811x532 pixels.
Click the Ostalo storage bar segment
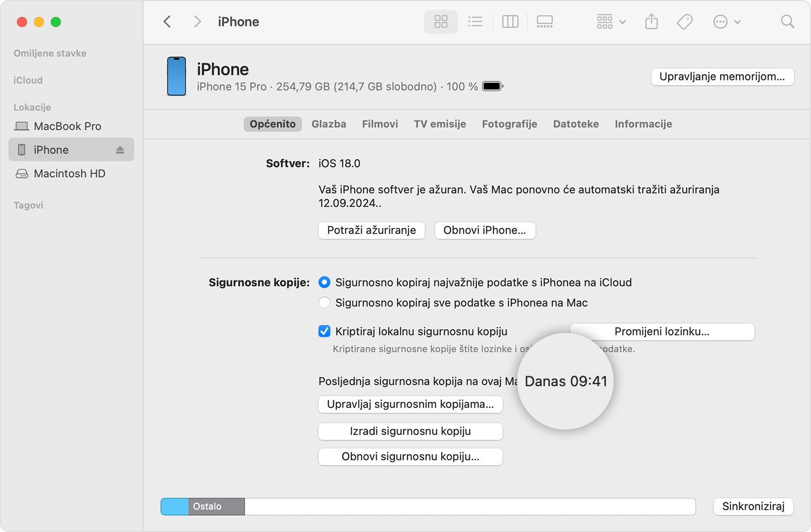[x=217, y=507]
